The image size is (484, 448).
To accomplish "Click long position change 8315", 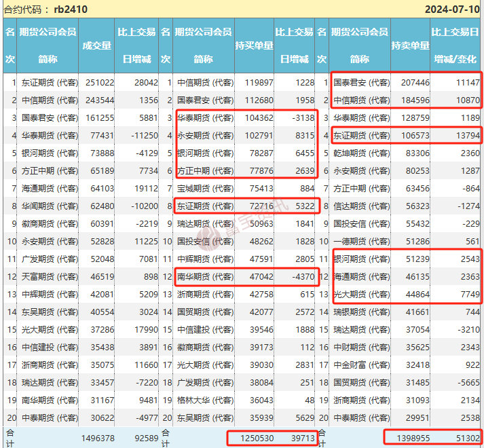I will click(x=305, y=135).
